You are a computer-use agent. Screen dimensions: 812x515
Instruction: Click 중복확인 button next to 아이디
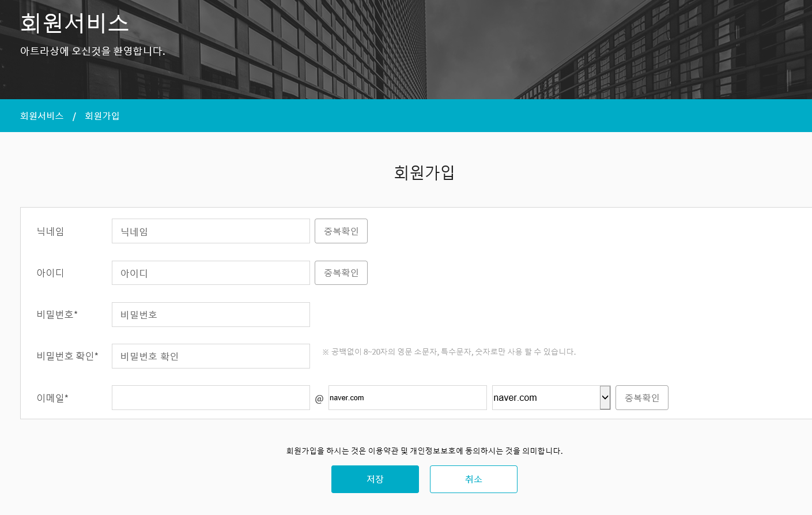pyautogui.click(x=341, y=273)
